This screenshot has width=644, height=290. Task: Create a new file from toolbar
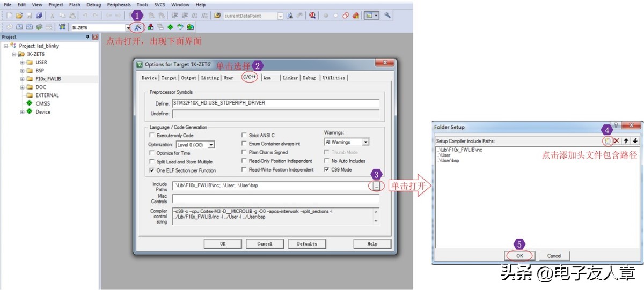[9, 16]
